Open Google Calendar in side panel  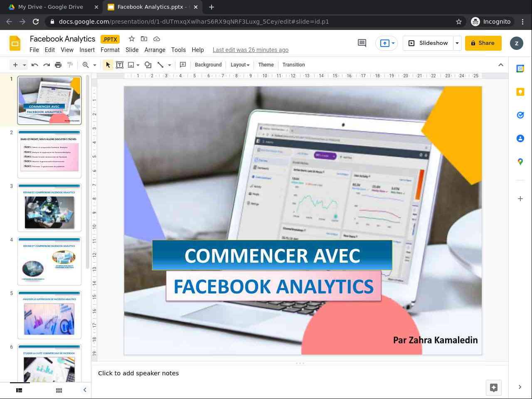point(520,69)
